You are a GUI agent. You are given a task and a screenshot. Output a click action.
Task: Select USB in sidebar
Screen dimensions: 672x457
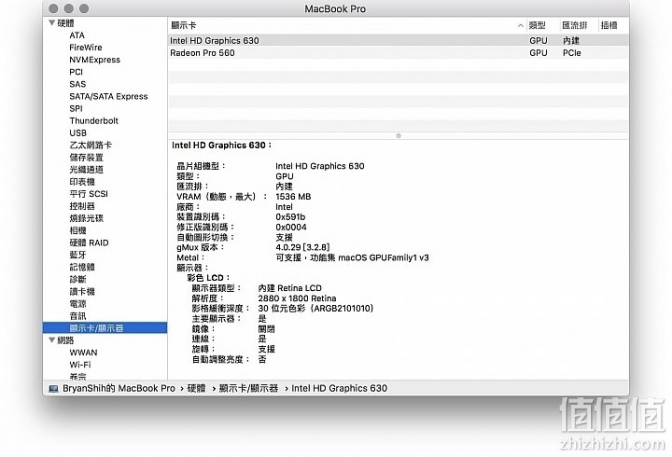click(78, 133)
